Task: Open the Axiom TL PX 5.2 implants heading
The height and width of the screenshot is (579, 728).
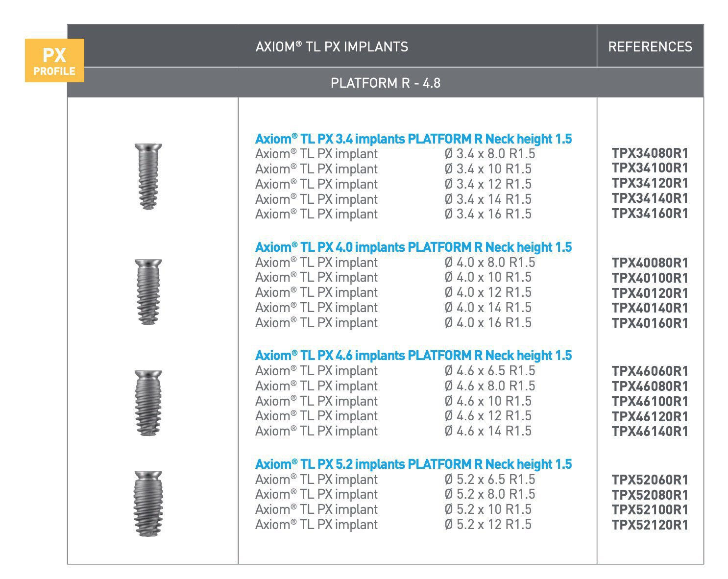Action: (413, 463)
